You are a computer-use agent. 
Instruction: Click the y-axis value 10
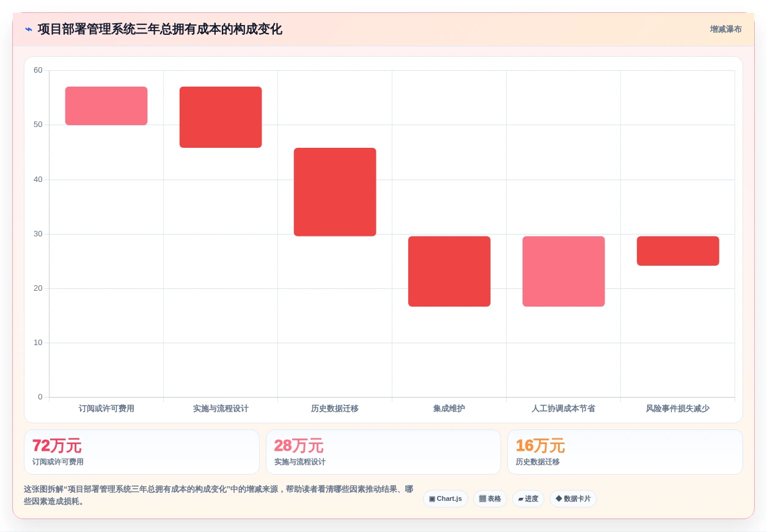tap(38, 343)
